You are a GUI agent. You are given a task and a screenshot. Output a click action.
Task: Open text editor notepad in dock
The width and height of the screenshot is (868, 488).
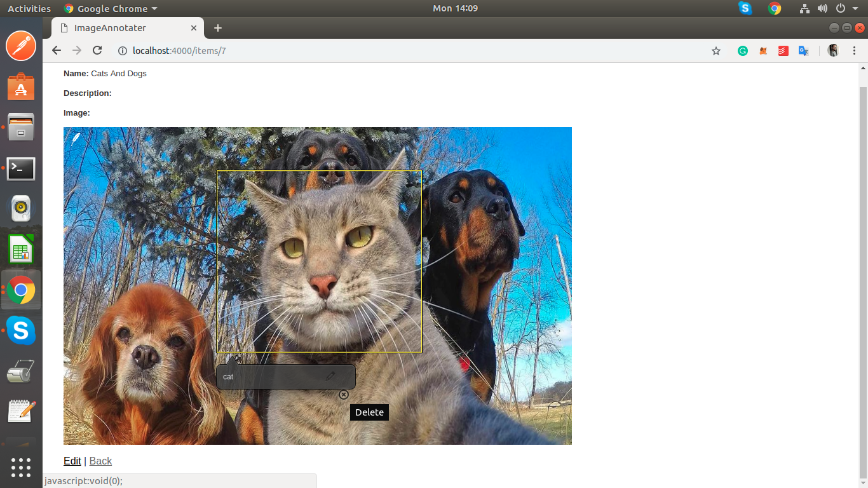click(21, 411)
